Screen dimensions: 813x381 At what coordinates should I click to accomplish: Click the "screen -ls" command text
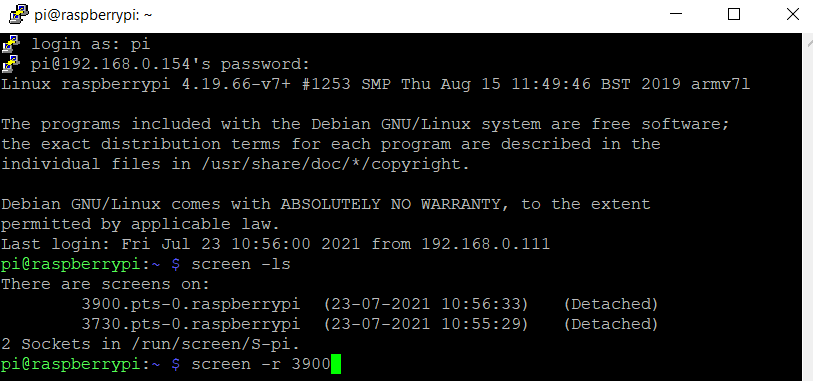coord(241,264)
